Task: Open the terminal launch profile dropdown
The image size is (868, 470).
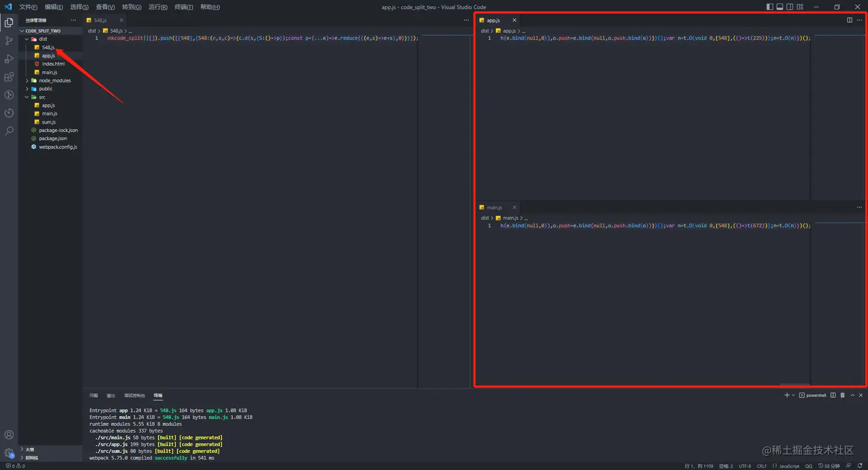Action: [x=793, y=395]
